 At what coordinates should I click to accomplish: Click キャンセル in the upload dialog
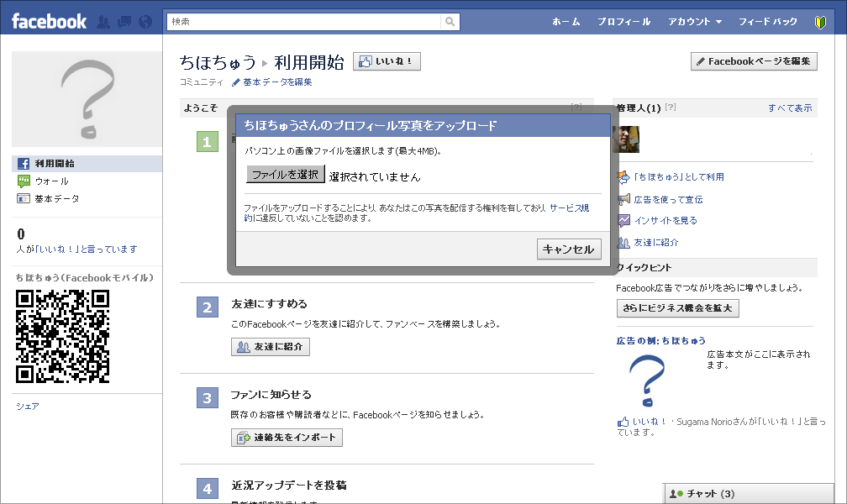(x=569, y=249)
